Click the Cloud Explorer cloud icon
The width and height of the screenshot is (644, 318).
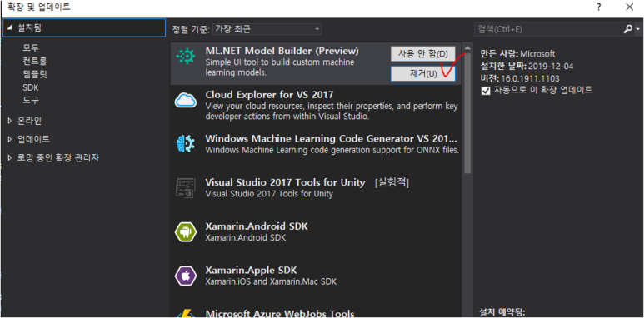tap(186, 101)
